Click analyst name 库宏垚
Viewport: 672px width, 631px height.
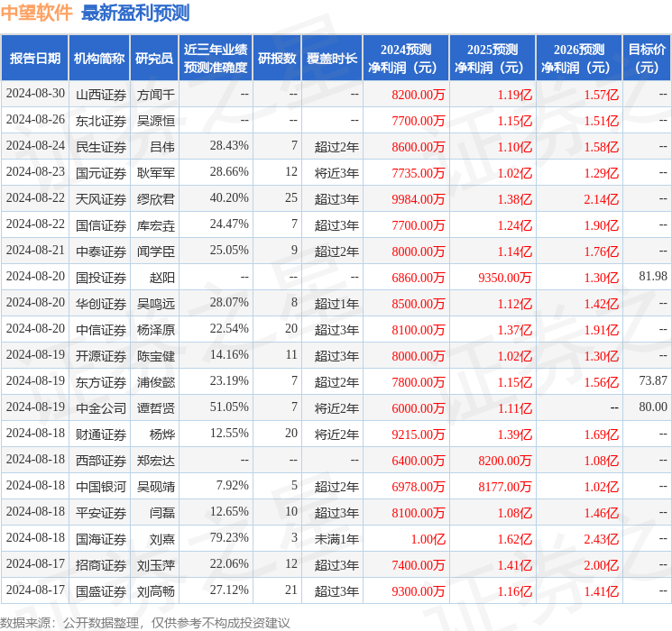coord(155,225)
